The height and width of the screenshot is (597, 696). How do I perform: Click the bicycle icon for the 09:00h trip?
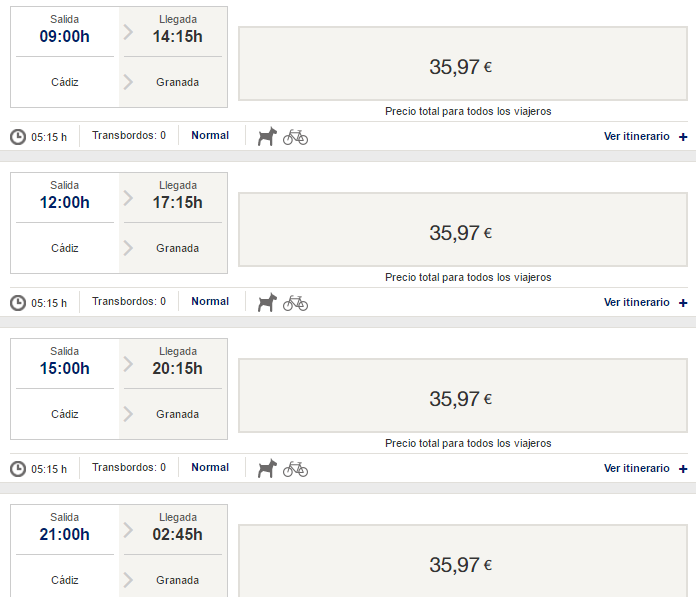pyautogui.click(x=295, y=136)
